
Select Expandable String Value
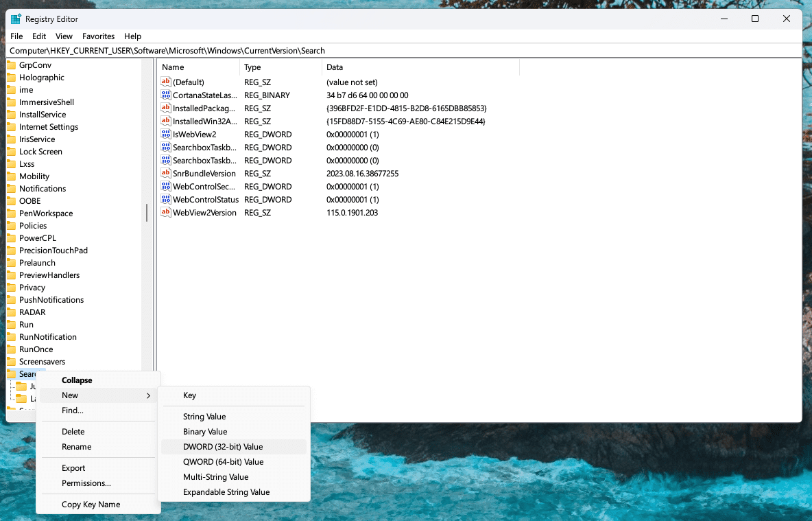[234, 492]
